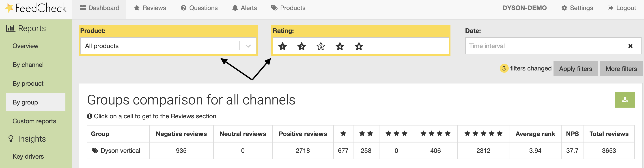The height and width of the screenshot is (168, 644).
Task: Select Overview report in sidebar
Action: (x=25, y=46)
